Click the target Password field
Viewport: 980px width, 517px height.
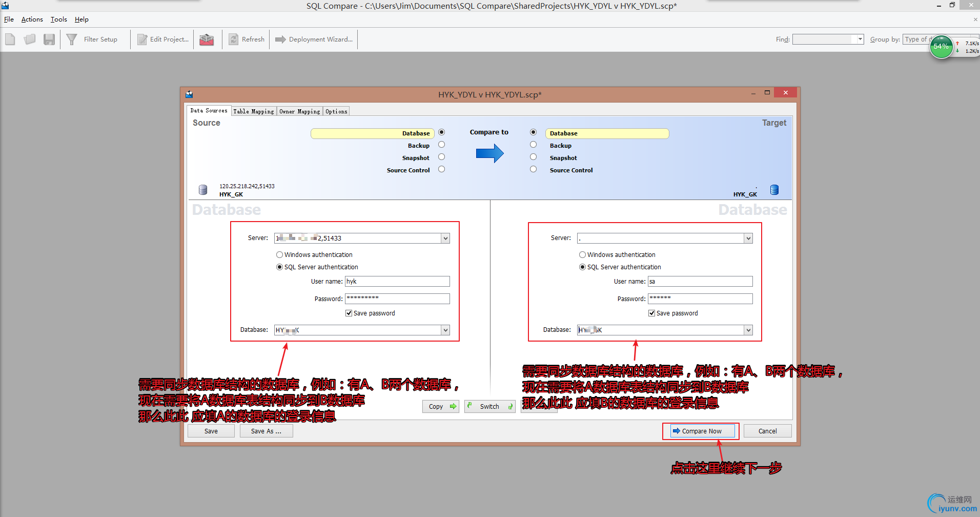pyautogui.click(x=700, y=299)
